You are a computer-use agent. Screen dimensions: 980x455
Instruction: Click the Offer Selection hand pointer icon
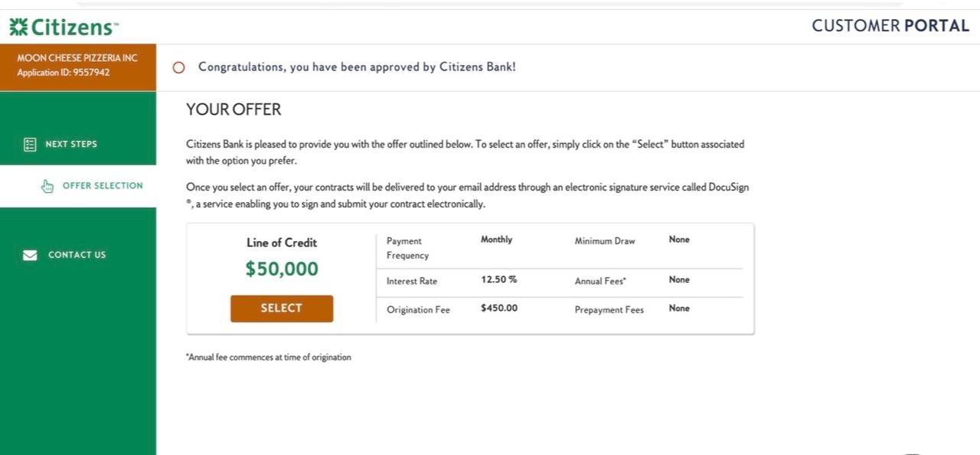(x=47, y=186)
